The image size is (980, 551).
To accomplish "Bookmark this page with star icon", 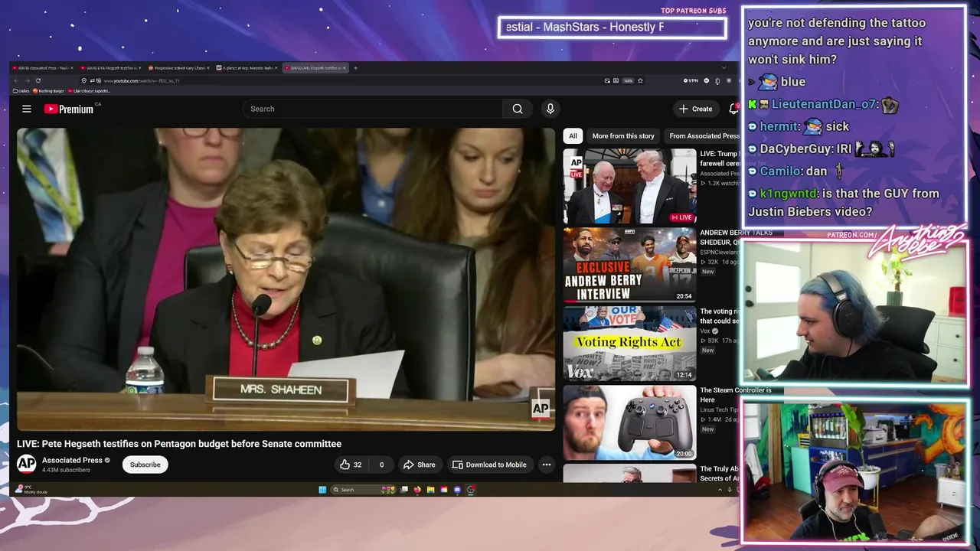I will coord(640,80).
